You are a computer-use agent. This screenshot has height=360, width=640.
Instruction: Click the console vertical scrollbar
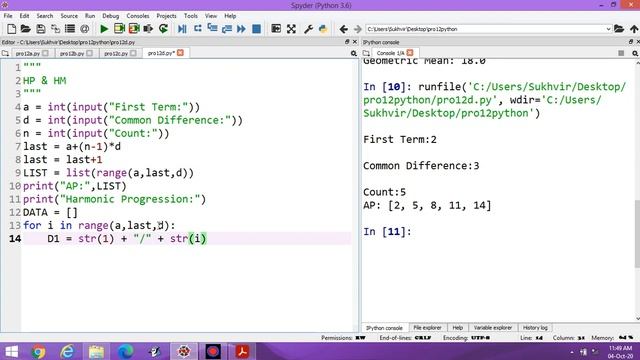coord(637,233)
